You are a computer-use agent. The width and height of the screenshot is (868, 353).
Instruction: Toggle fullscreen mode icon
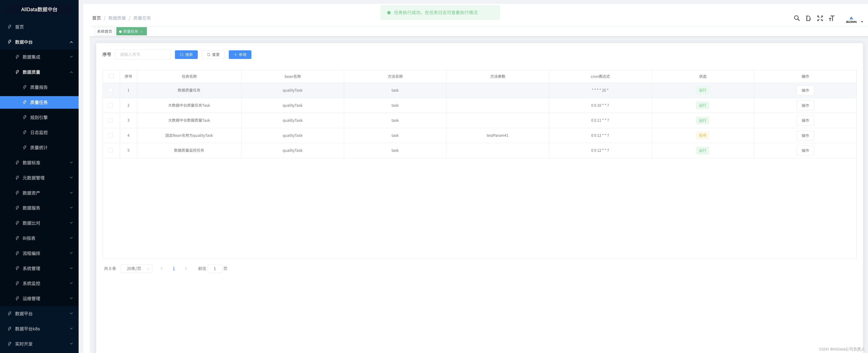click(820, 18)
